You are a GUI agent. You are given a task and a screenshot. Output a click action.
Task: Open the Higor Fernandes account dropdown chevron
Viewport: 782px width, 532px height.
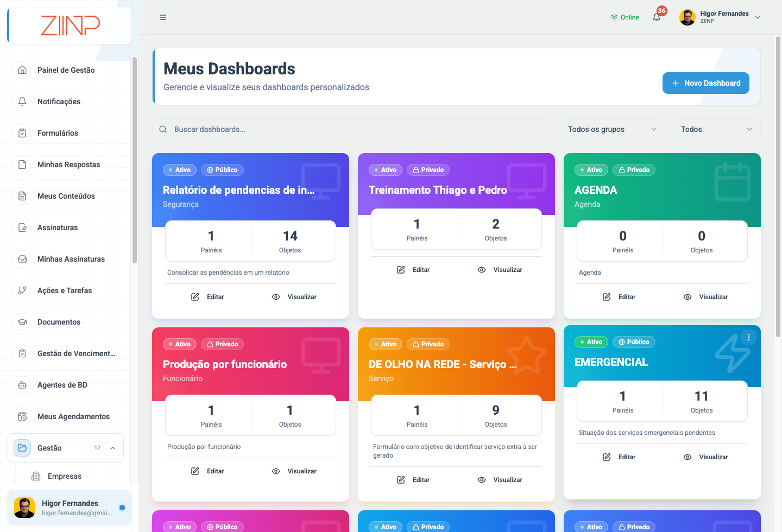tap(758, 17)
